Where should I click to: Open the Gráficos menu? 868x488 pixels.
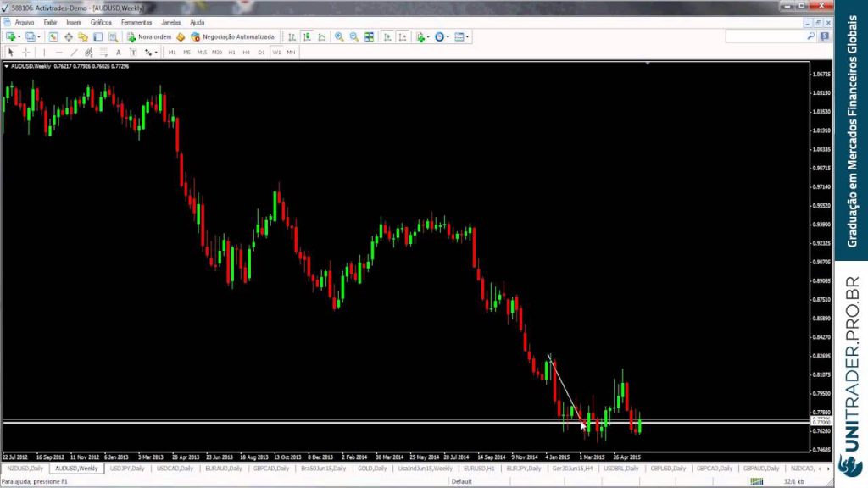pyautogui.click(x=101, y=23)
